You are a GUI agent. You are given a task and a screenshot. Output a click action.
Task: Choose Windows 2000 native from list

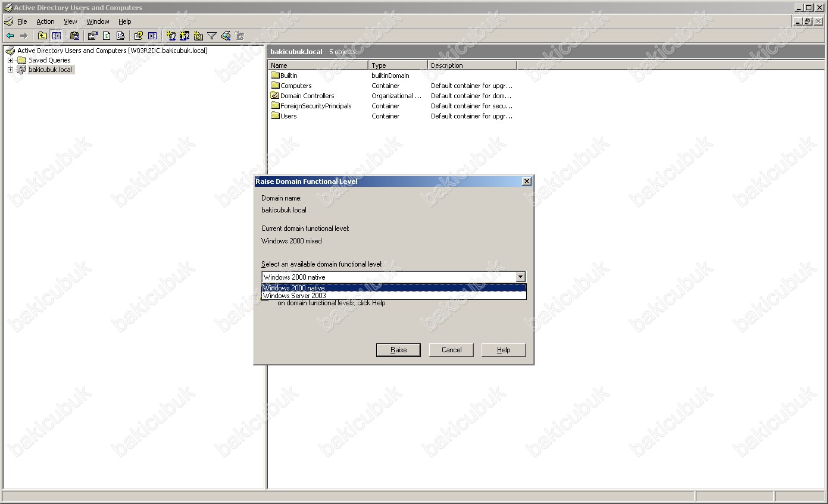click(x=394, y=288)
